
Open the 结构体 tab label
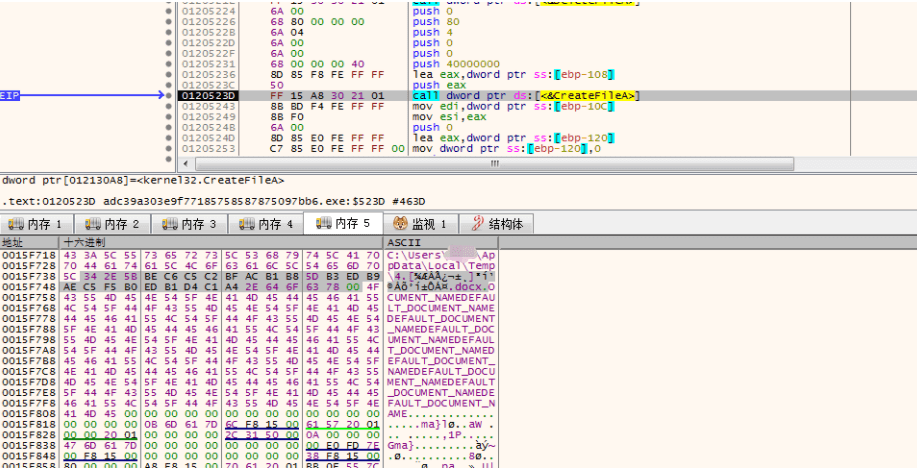pyautogui.click(x=506, y=224)
